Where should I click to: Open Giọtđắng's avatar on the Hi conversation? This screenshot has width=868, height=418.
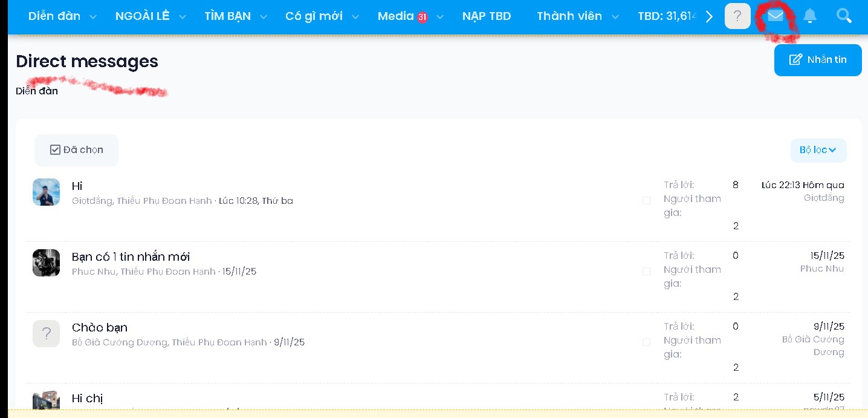pyautogui.click(x=46, y=192)
